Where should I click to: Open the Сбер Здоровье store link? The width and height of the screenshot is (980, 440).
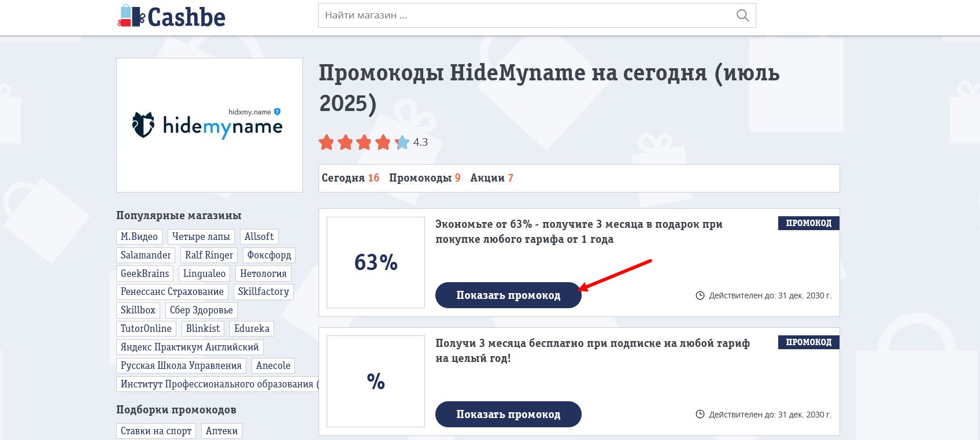coord(201,310)
